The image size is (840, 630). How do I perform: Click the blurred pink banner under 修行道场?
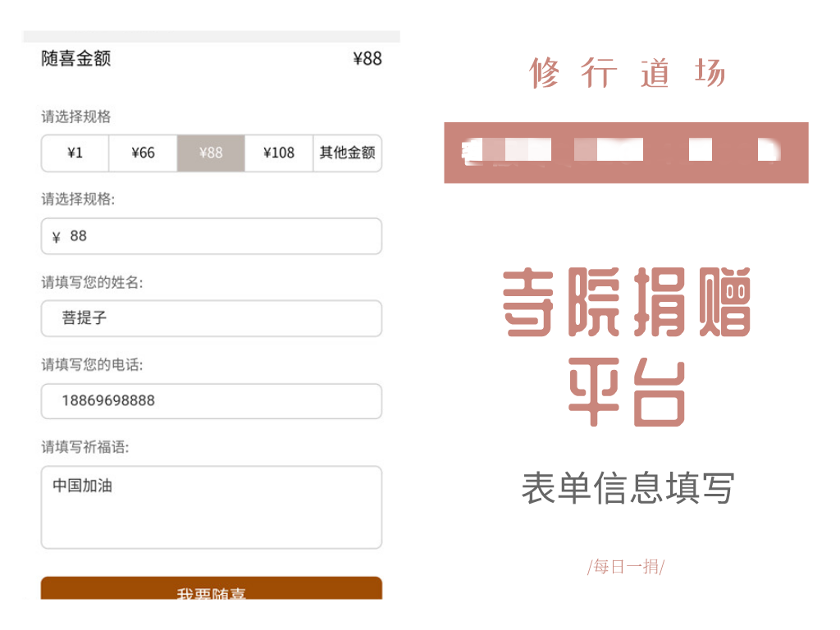coord(626,153)
